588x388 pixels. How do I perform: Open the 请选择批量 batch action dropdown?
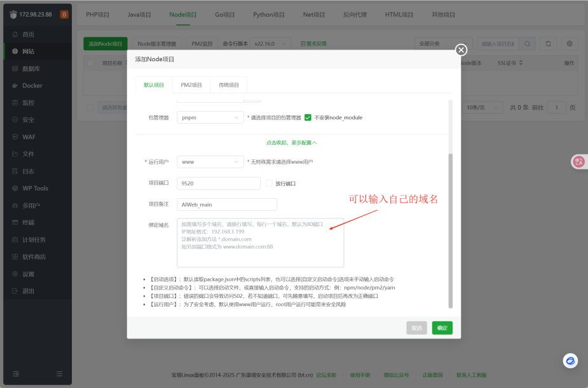tap(112, 107)
